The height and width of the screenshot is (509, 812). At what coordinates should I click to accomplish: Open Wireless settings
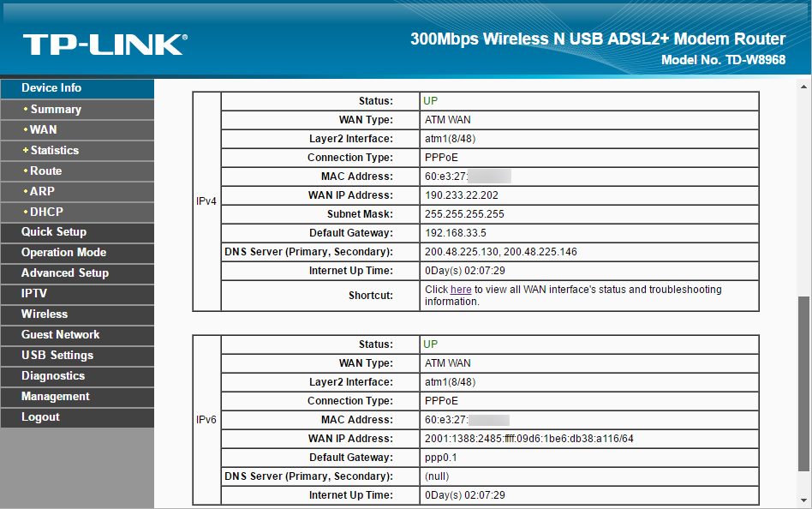[77, 314]
